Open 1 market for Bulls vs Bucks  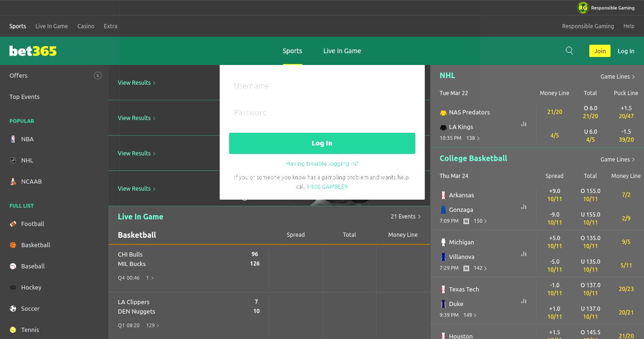coord(150,278)
